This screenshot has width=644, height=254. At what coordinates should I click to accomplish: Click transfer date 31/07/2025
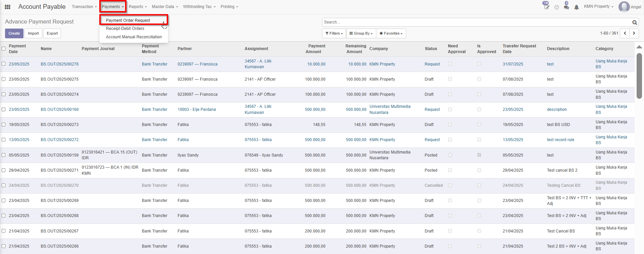point(513,64)
